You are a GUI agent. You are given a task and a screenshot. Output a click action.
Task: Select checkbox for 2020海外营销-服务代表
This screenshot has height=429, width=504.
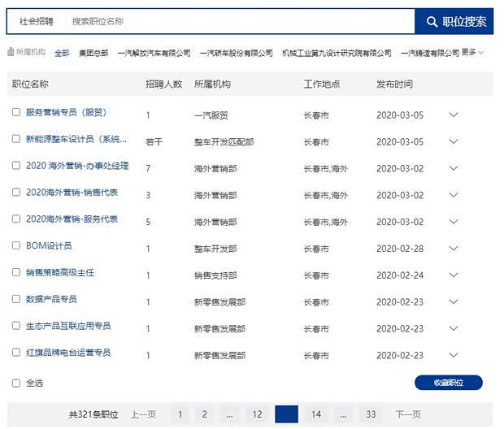16,219
